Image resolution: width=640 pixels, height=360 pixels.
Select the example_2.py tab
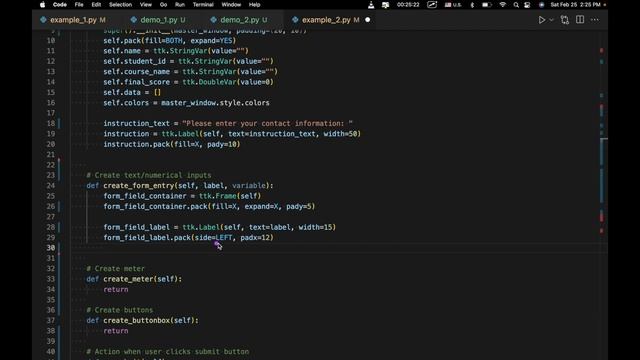click(x=326, y=20)
